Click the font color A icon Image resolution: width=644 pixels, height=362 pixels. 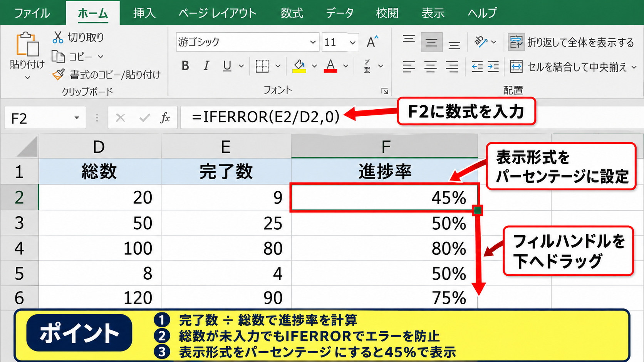click(330, 66)
